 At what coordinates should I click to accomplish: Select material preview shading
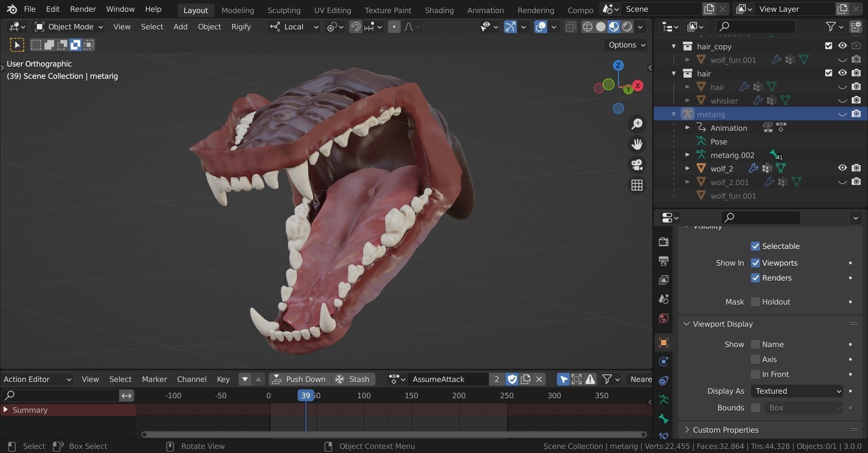click(x=613, y=27)
